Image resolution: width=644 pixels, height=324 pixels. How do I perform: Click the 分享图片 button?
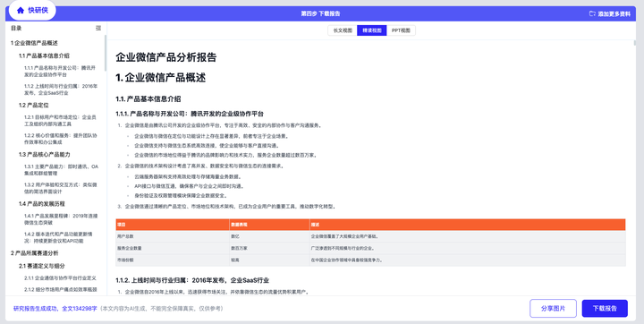553,309
